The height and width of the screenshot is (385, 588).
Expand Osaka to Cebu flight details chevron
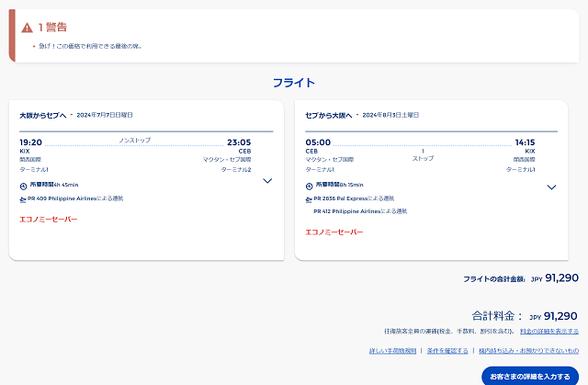[267, 181]
